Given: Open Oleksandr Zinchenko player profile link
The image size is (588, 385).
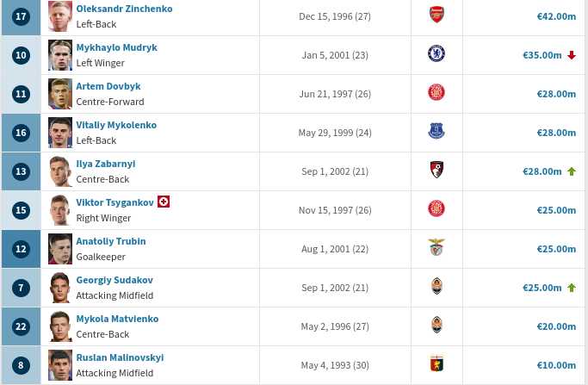Looking at the screenshot, I should 124,9.
